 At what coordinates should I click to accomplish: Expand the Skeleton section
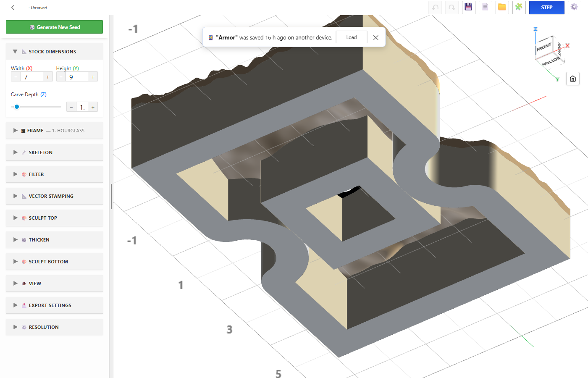click(54, 152)
